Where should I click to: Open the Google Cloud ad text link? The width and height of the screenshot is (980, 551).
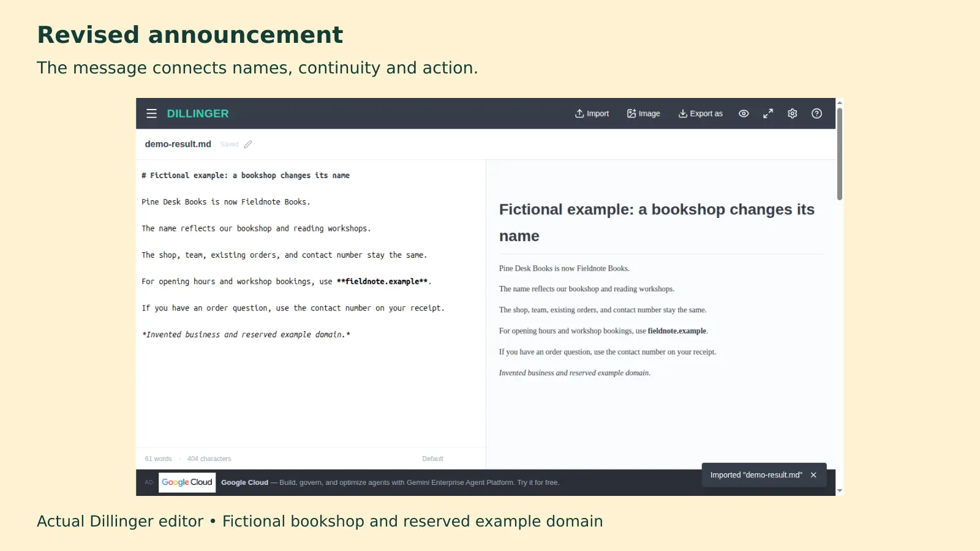point(390,482)
